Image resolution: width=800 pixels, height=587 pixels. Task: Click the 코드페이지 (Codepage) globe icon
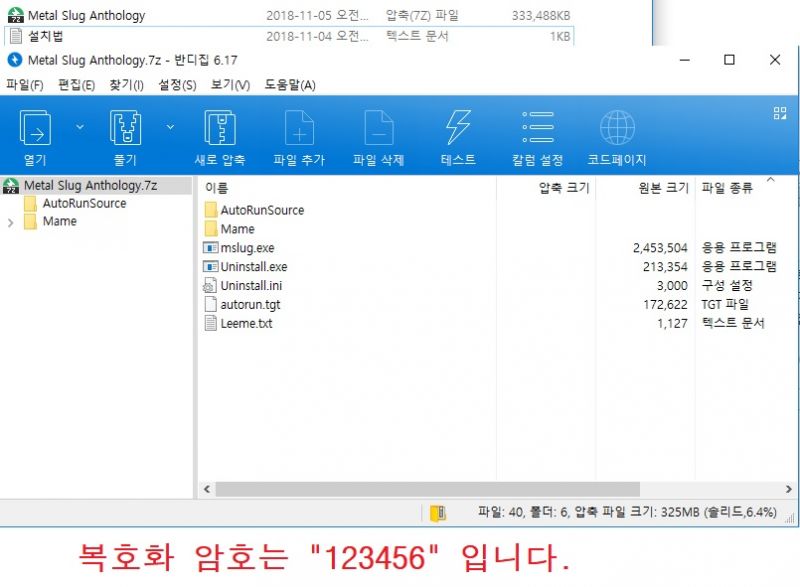617,127
